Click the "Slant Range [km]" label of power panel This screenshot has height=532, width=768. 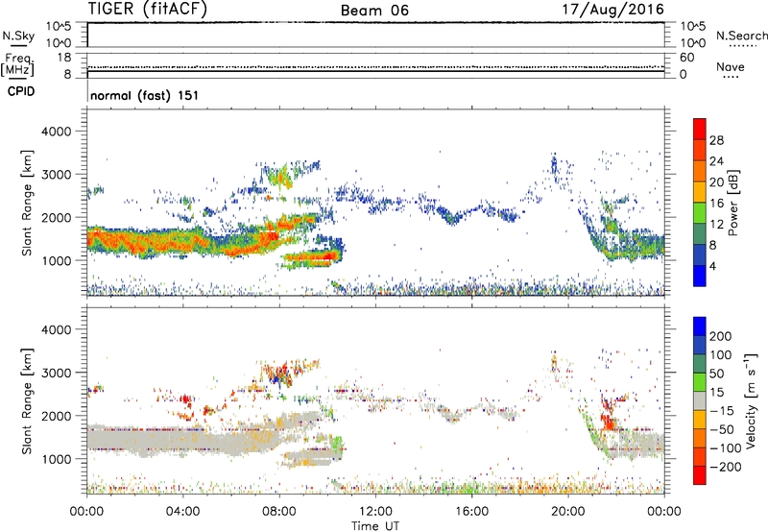27,203
